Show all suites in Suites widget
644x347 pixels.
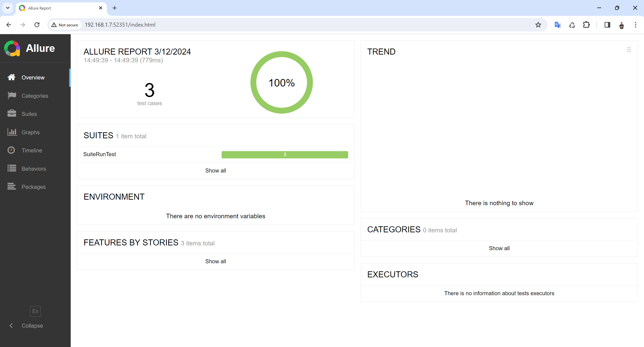tap(216, 171)
